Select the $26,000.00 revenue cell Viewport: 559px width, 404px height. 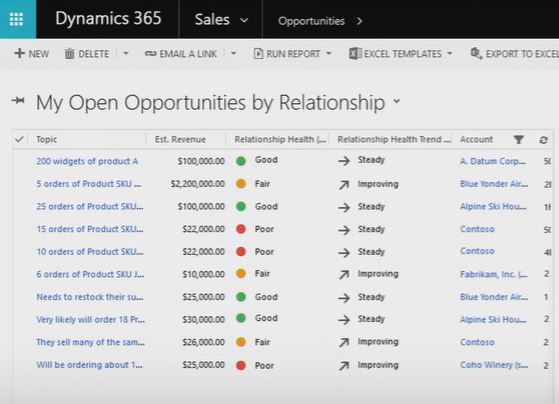(204, 342)
